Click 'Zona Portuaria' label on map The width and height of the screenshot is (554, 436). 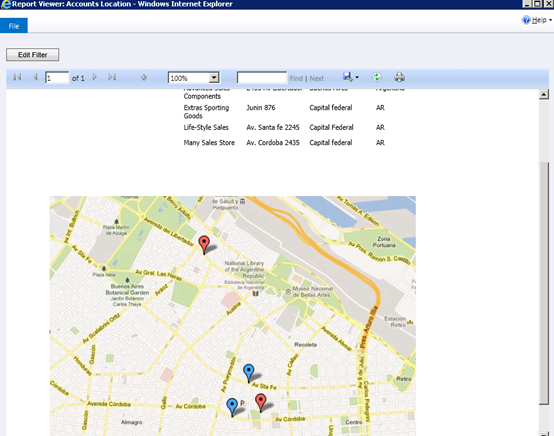[x=384, y=242]
